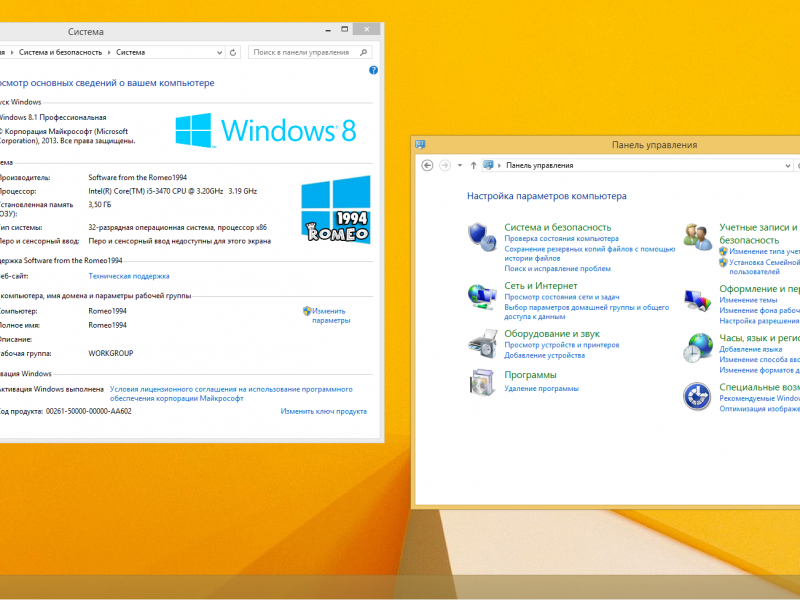800x600 pixels.
Task: Click shield icon beside Изменить параметры
Action: [x=307, y=311]
